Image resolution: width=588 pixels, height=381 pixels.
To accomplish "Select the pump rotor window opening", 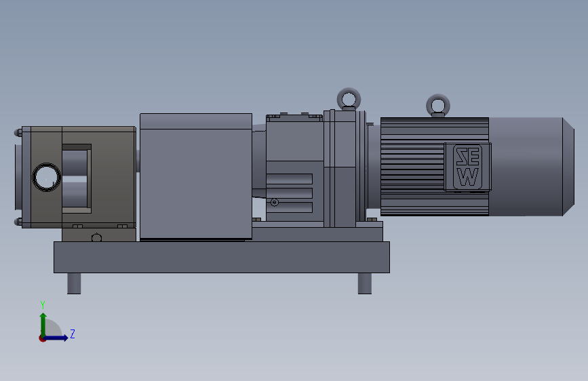I will pyautogui.click(x=77, y=178).
